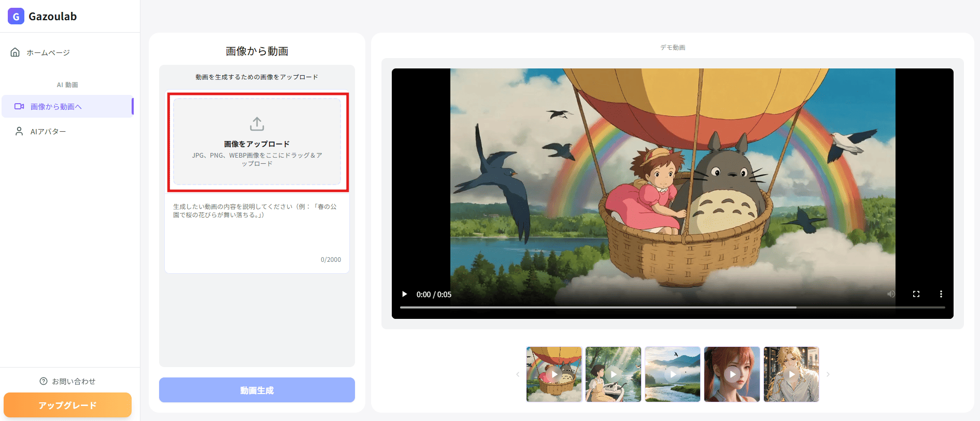This screenshot has height=421, width=980.
Task: Select the girl in forest stream thumbnail
Action: pos(613,374)
